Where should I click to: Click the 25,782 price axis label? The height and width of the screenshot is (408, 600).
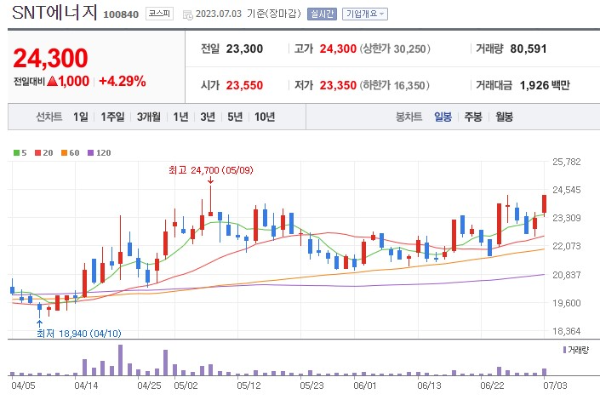(x=566, y=162)
